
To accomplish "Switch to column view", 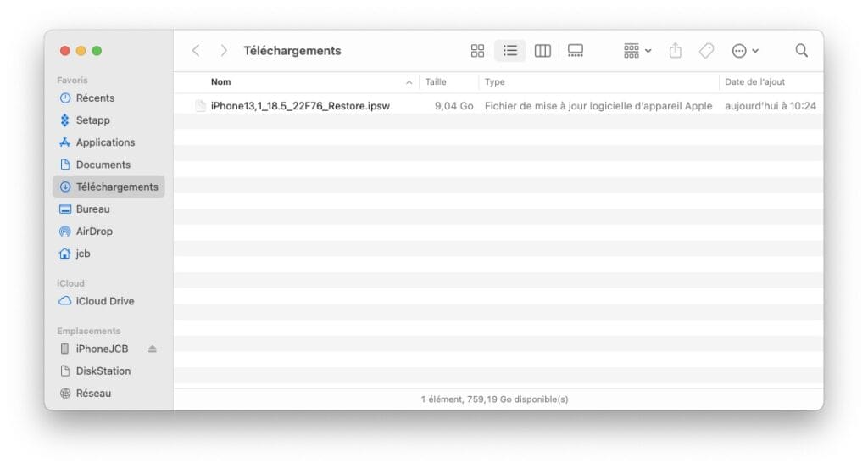I will click(542, 51).
